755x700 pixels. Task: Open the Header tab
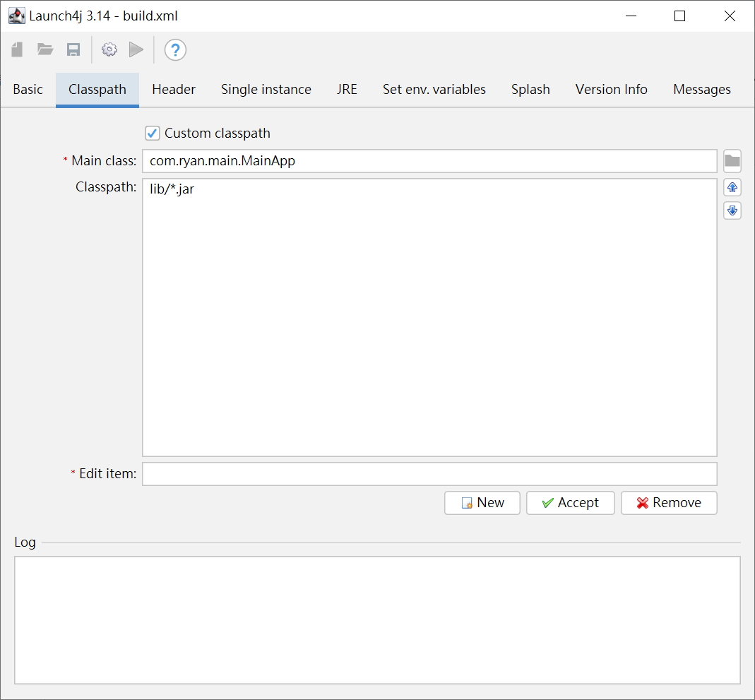click(x=174, y=90)
